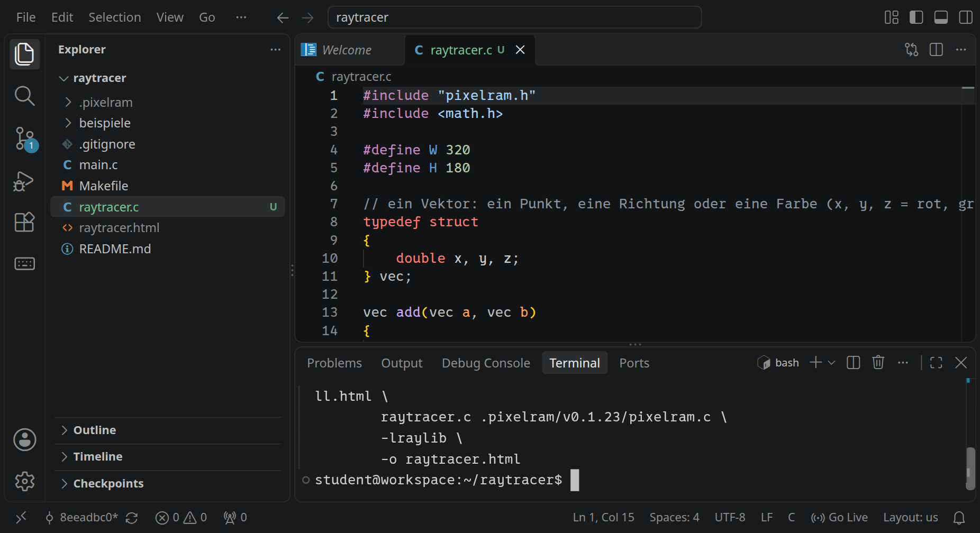
Task: Open the Go menu
Action: coord(207,17)
